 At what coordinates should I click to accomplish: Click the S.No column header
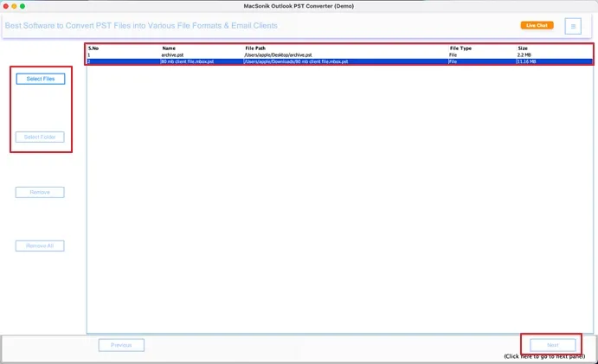(x=93, y=48)
